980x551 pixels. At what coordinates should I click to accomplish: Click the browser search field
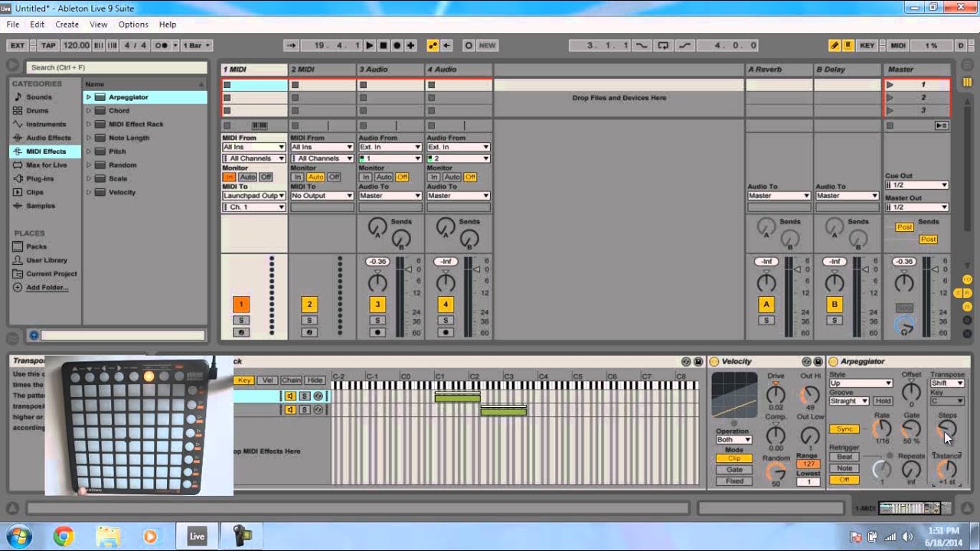[116, 67]
